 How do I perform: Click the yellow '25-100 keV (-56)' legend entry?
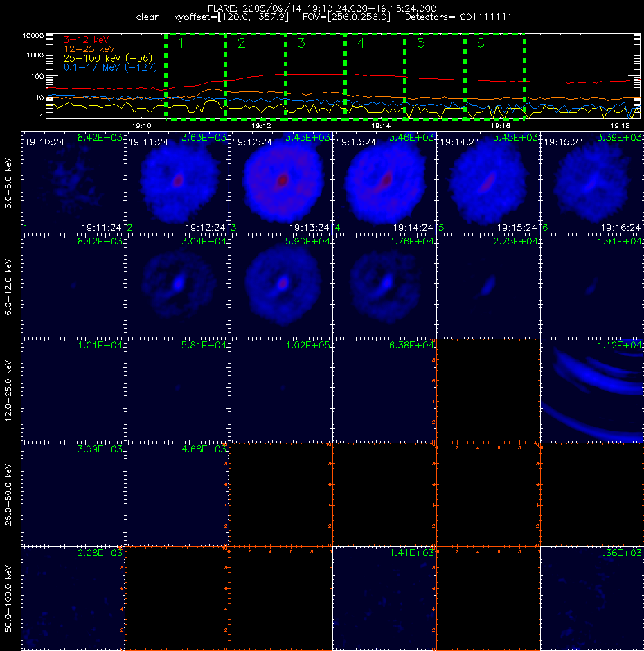click(108, 58)
